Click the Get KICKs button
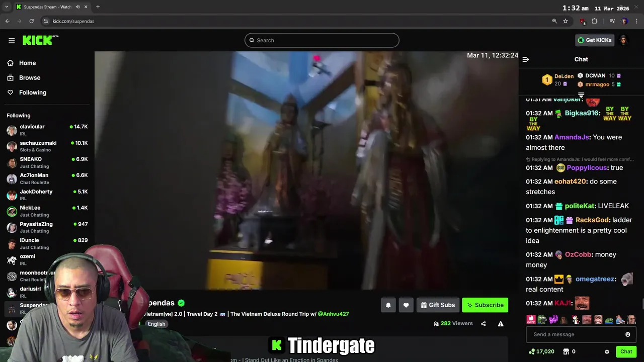The height and width of the screenshot is (362, 644). coord(595,40)
